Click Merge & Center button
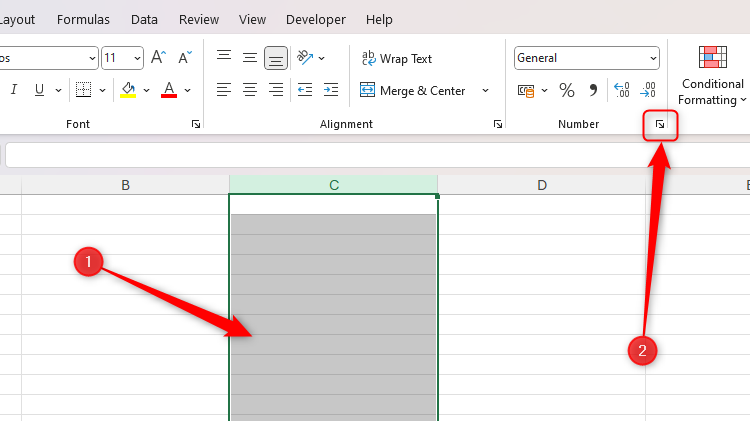The height and width of the screenshot is (421, 750). tap(413, 90)
